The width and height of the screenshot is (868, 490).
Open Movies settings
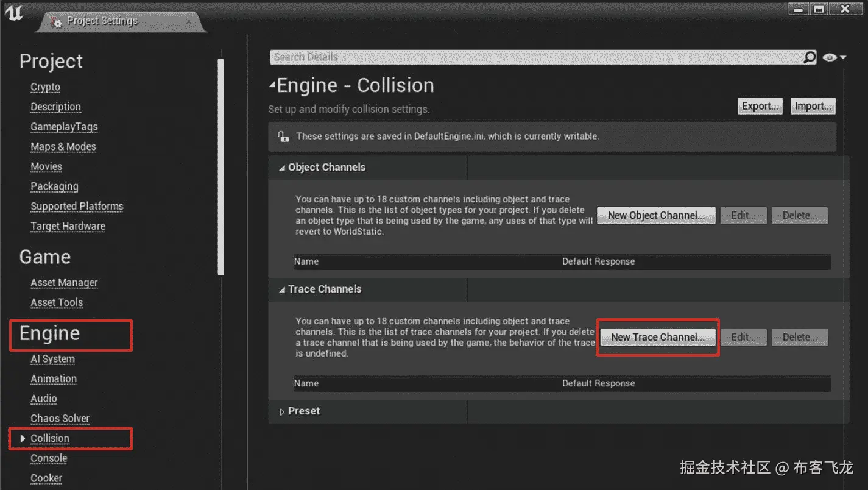click(46, 166)
